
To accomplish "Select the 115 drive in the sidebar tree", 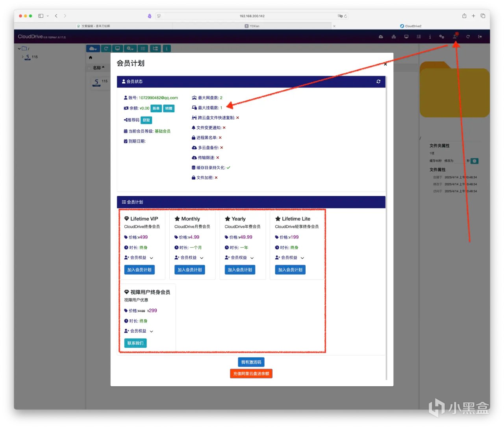I will point(31,57).
